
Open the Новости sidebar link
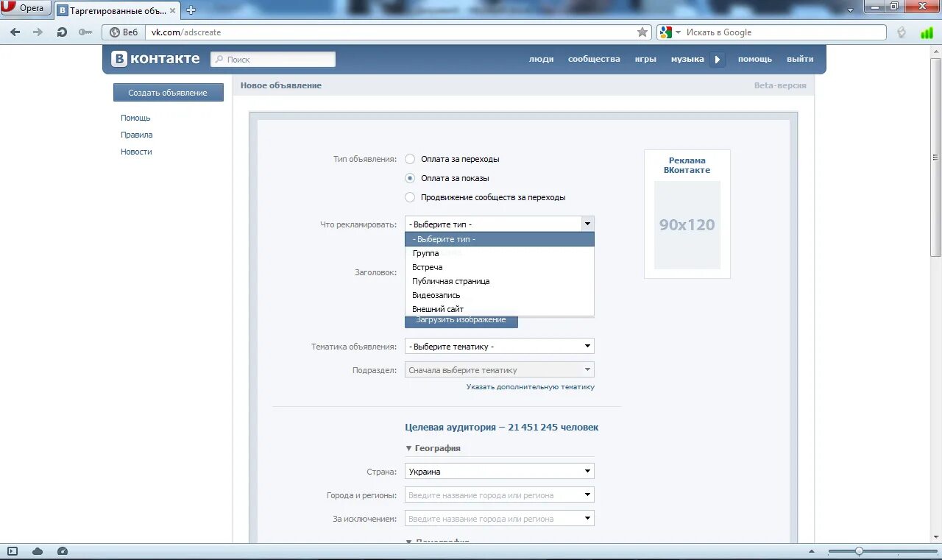pos(136,152)
